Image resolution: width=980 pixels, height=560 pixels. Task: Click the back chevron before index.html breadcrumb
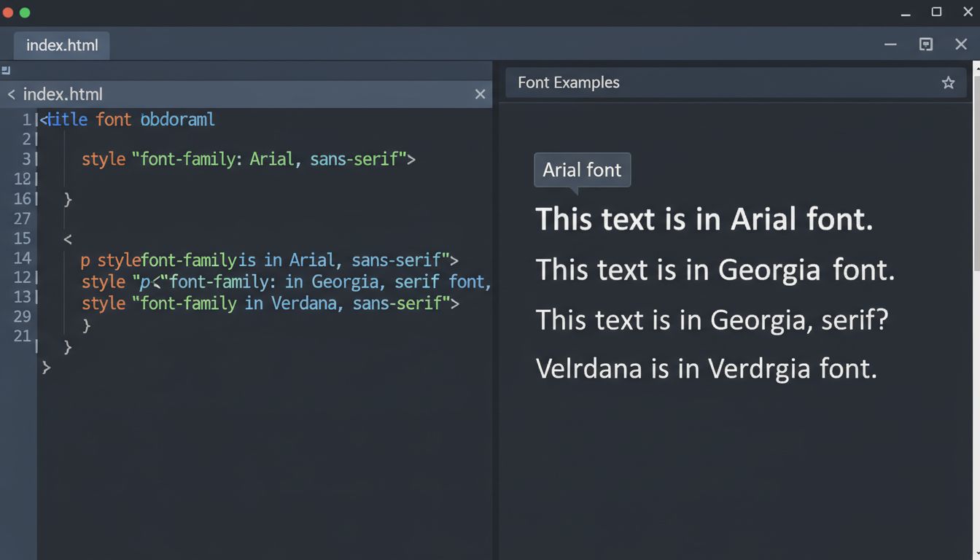[x=11, y=94]
